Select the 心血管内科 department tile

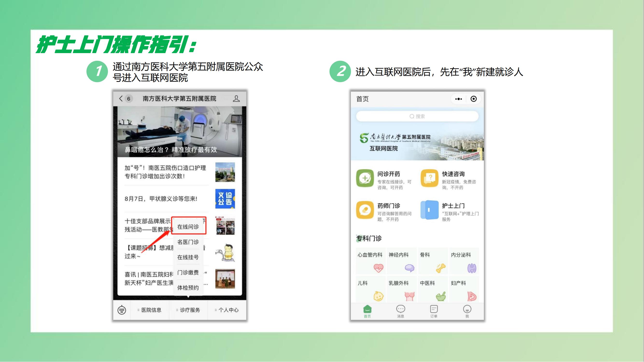[370, 261]
